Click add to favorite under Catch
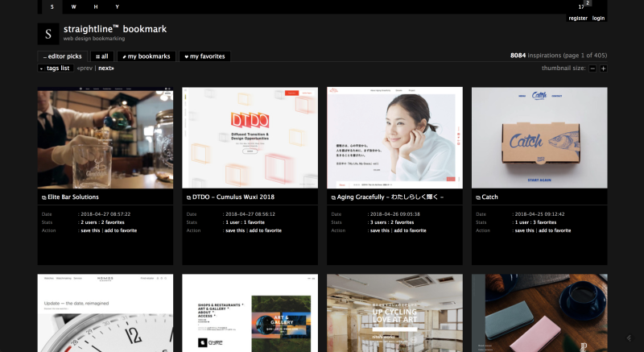 555,230
